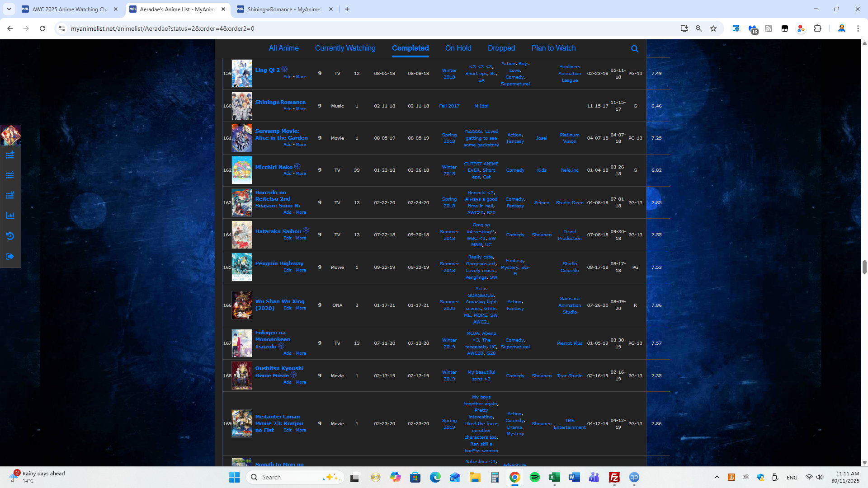Click the list search magnifier icon
868x488 pixels.
point(635,49)
